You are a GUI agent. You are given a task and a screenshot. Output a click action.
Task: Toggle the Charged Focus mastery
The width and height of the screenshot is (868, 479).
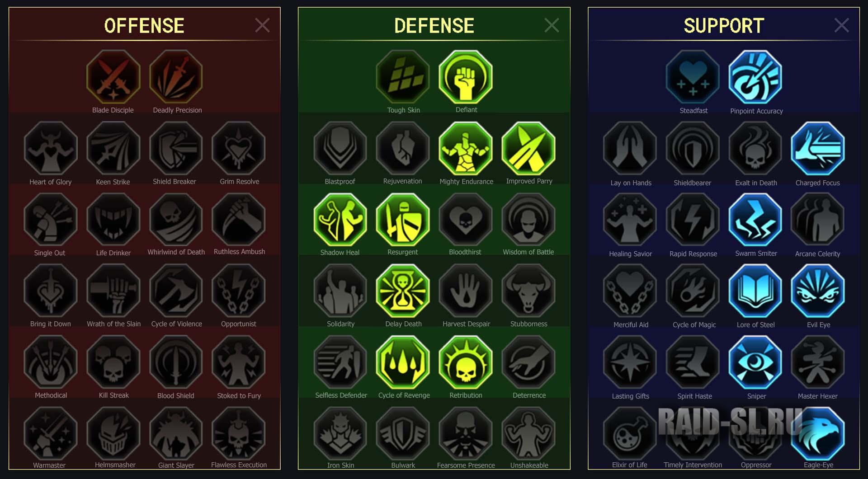click(x=818, y=148)
